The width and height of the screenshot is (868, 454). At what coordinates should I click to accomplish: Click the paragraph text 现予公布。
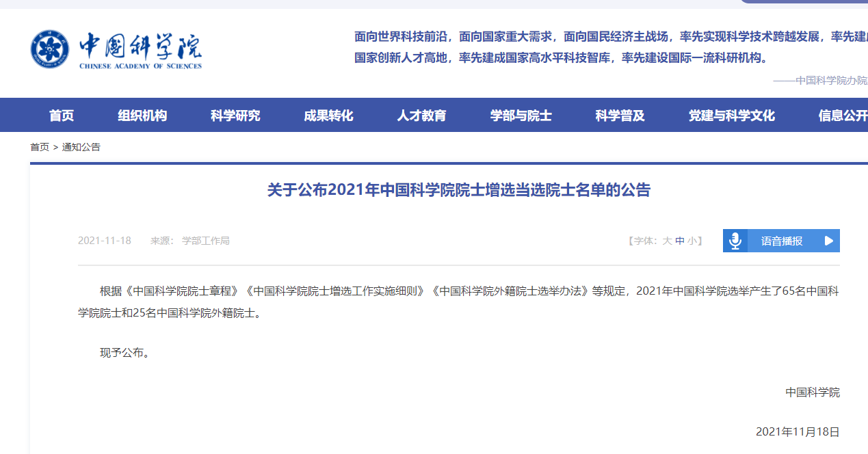124,353
